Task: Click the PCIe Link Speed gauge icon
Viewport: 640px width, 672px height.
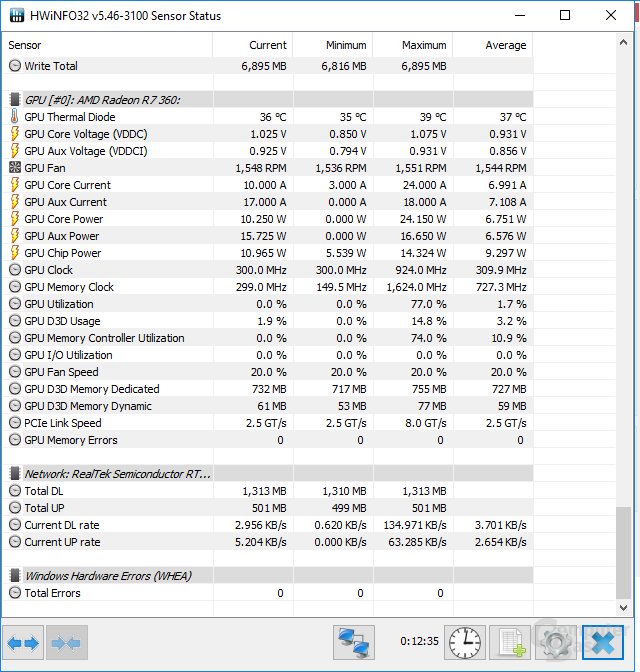Action: click(15, 423)
